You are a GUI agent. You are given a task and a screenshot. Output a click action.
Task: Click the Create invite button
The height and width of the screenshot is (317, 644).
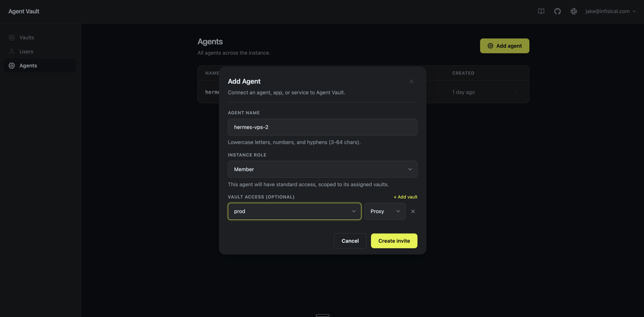(x=394, y=241)
